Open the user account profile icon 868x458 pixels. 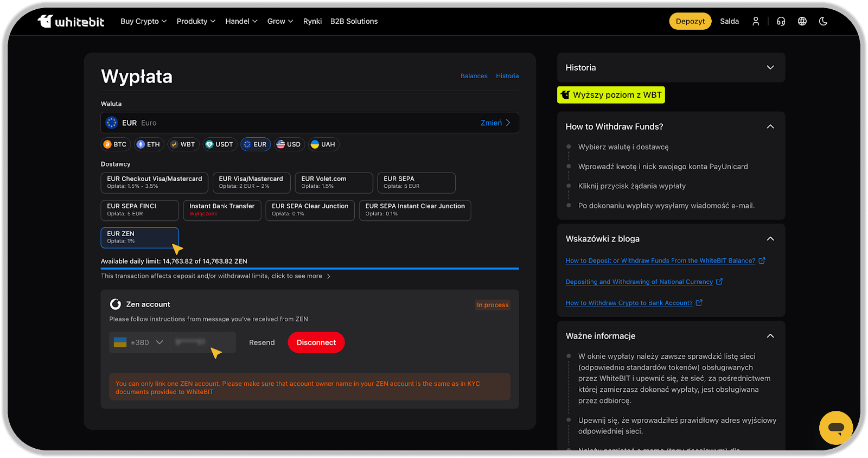click(756, 21)
